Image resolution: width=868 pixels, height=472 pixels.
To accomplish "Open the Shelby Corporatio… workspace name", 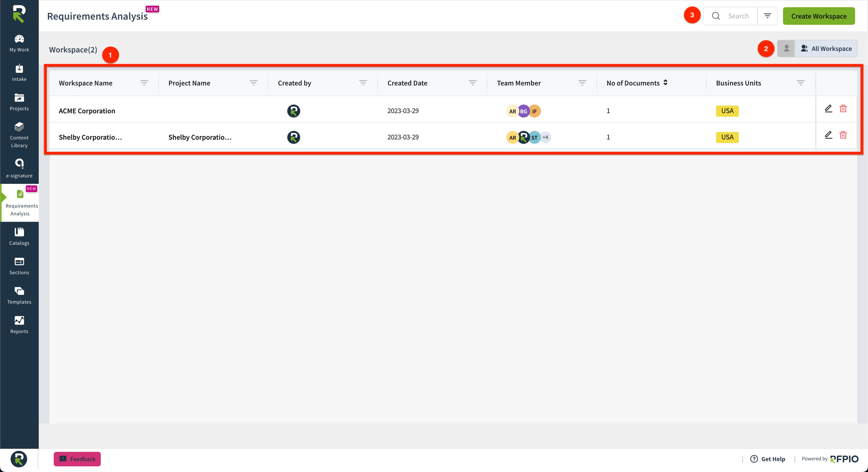I will tap(90, 137).
